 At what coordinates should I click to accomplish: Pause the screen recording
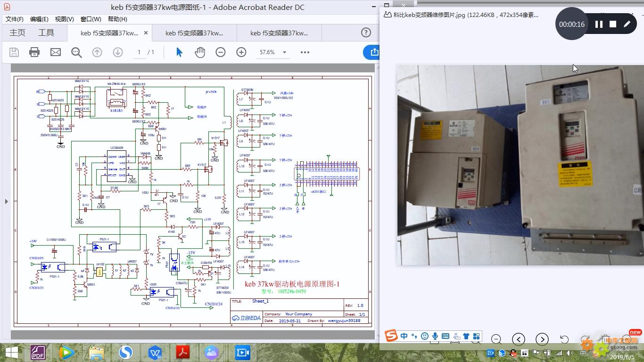click(x=599, y=24)
